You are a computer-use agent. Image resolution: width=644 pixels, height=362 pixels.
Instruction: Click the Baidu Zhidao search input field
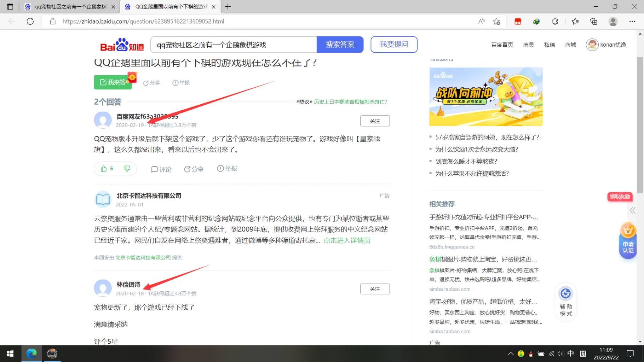pyautogui.click(x=234, y=45)
